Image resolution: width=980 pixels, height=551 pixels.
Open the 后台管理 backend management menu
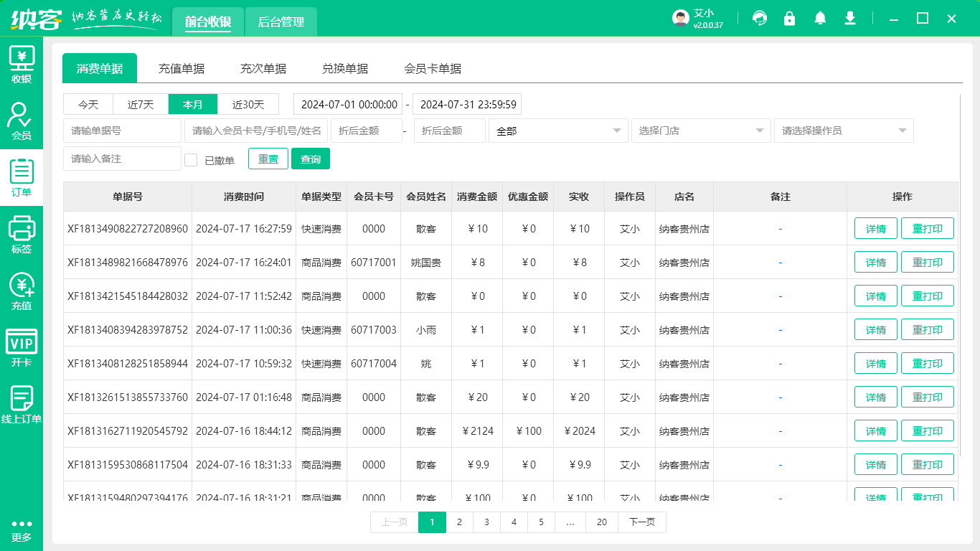tap(281, 22)
